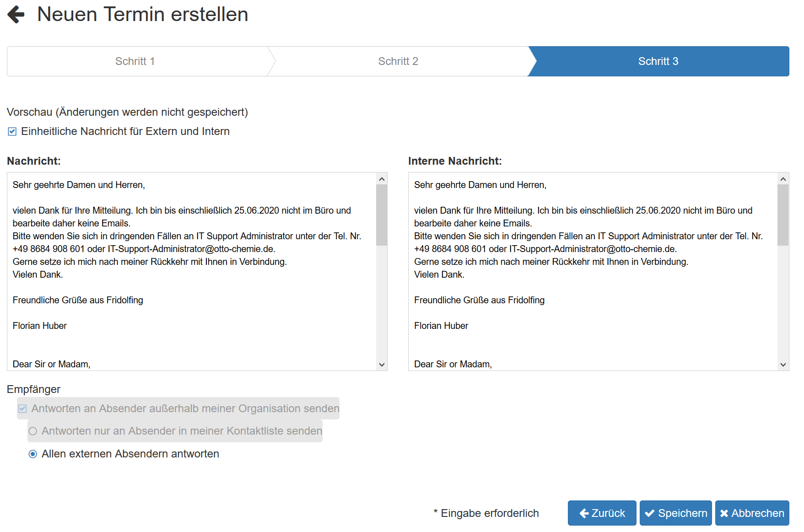
Task: Click the Nachricht scrollbar thumb
Action: tap(382, 215)
